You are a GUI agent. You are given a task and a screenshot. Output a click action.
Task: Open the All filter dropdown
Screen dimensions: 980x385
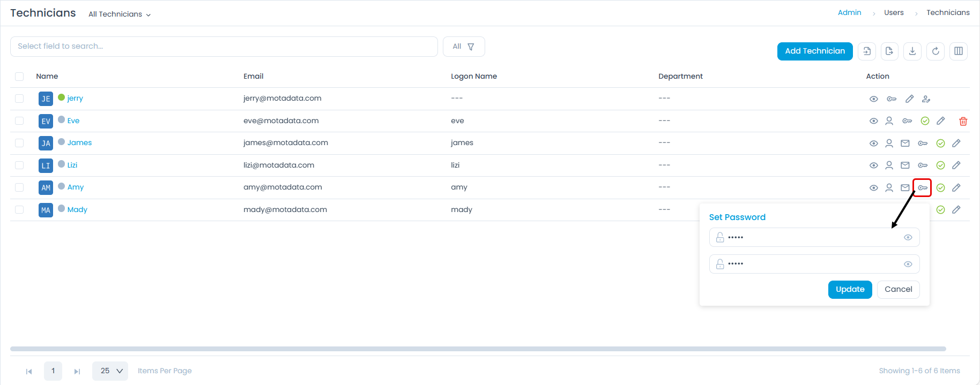tap(464, 47)
